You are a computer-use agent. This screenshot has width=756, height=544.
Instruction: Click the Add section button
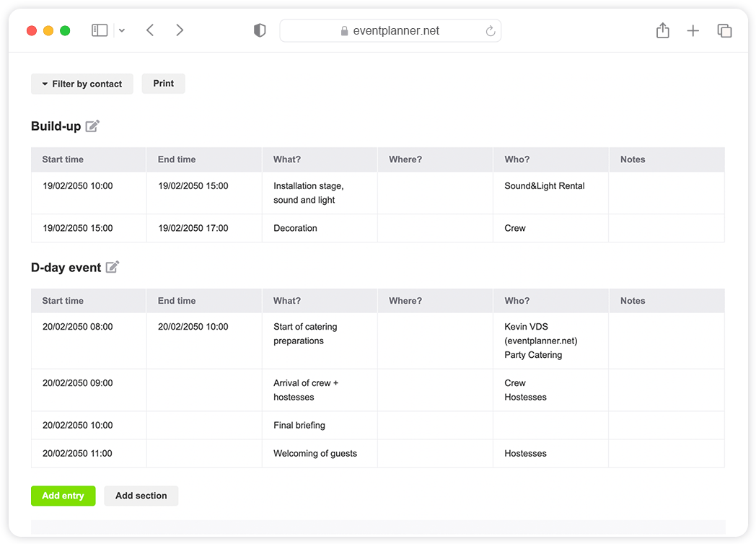141,496
